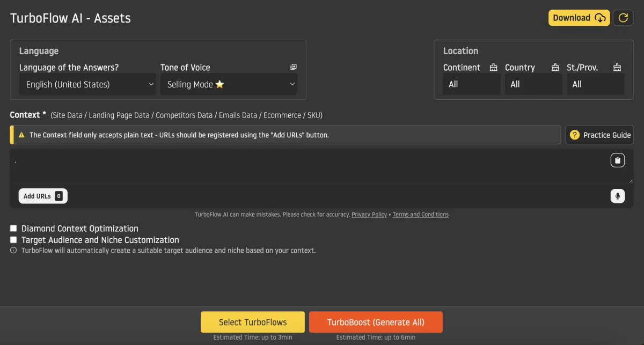Click the 'Language' section heading
Viewport: 644px width, 345px height.
[x=39, y=51]
